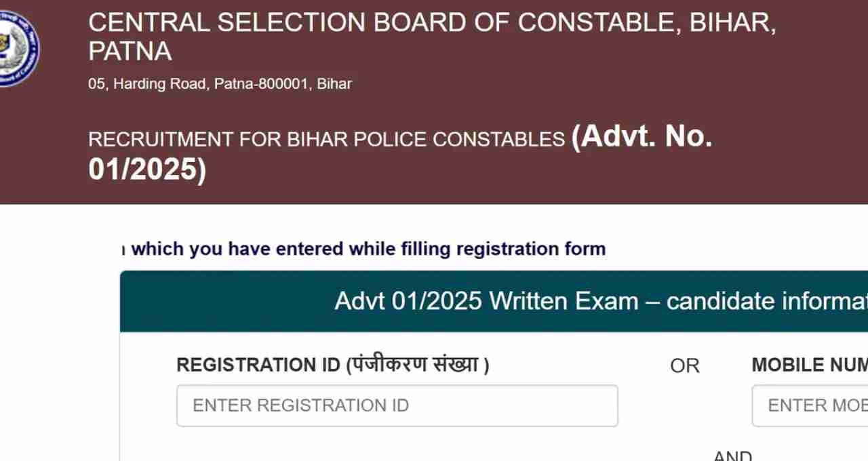Image resolution: width=868 pixels, height=461 pixels.
Task: Click the registration form instruction sentence
Action: 363,249
